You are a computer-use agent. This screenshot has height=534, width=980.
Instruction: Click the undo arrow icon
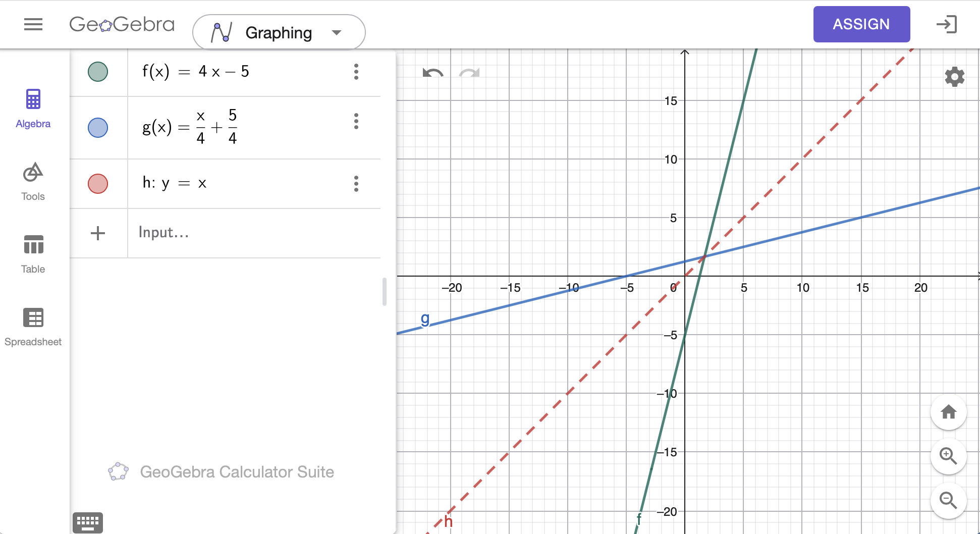pyautogui.click(x=432, y=73)
